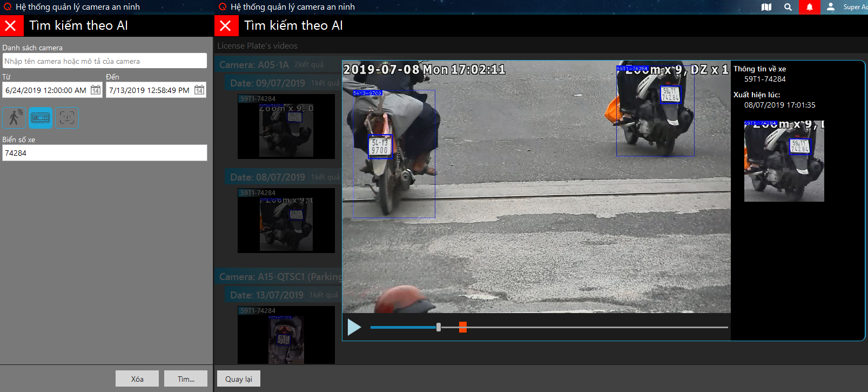This screenshot has width=868, height=392.
Task: Select the license plate search mode icon
Action: coord(41,117)
